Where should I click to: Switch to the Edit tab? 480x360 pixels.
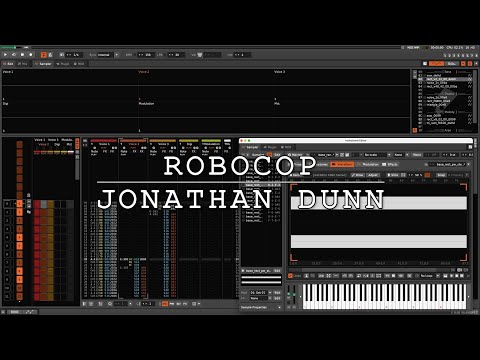8,64
